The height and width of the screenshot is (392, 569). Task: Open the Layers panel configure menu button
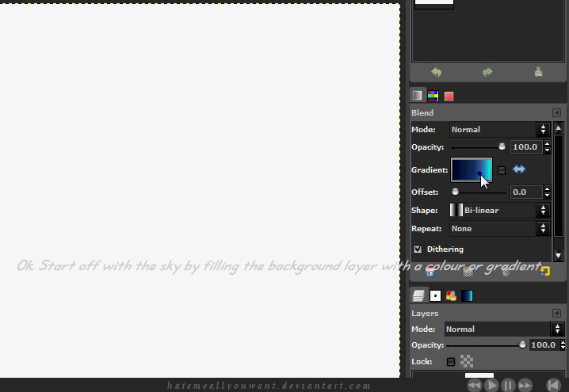(x=556, y=313)
